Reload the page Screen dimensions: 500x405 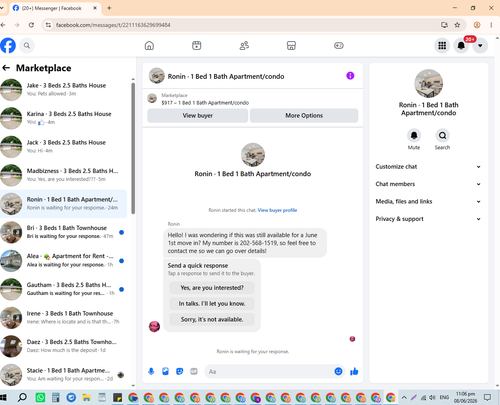pos(31,25)
